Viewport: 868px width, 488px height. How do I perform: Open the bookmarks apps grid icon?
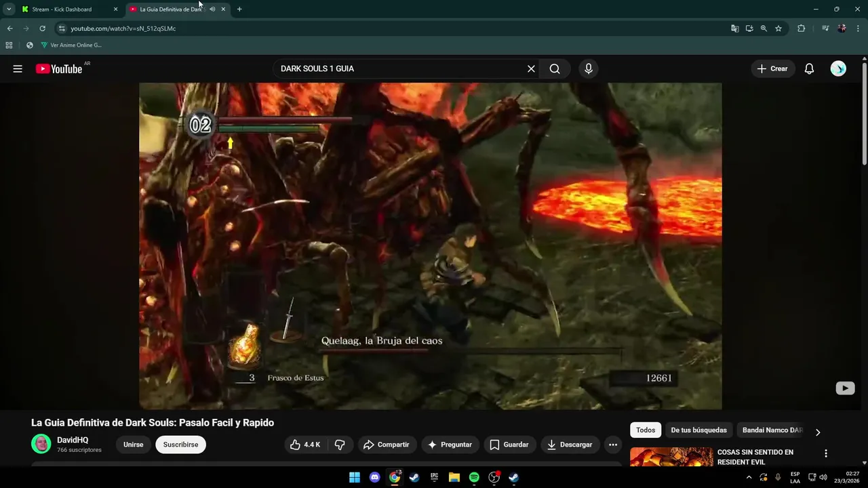tap(9, 45)
